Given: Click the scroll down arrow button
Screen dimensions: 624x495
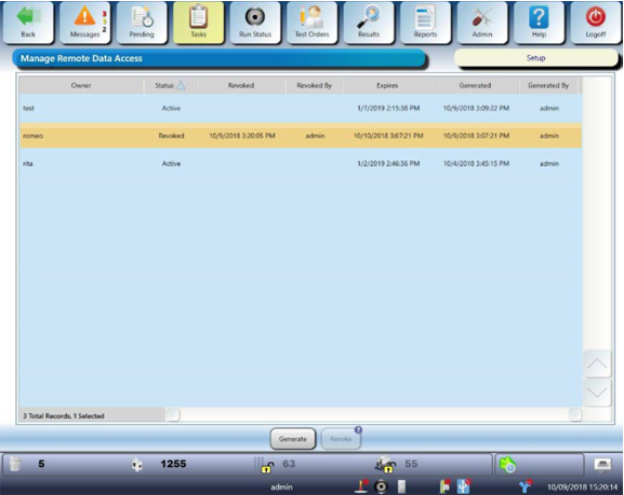Looking at the screenshot, I should click(596, 393).
